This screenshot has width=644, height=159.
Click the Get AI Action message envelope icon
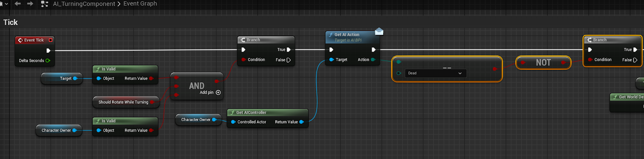[x=379, y=31]
